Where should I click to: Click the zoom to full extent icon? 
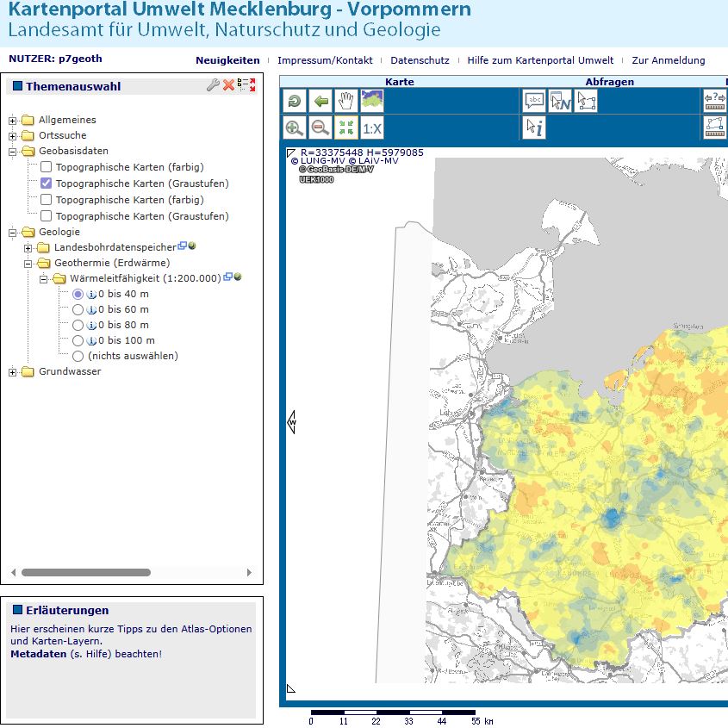click(346, 128)
